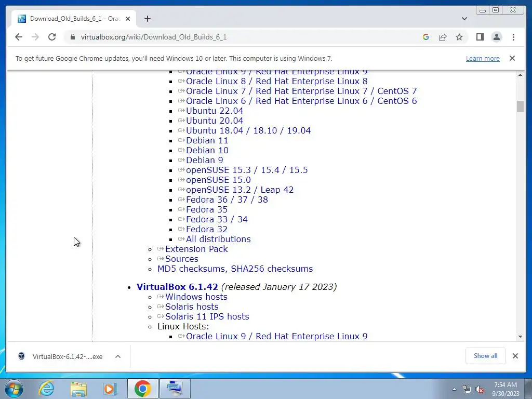
Task: Show hidden system tray icons
Action: 454,389
